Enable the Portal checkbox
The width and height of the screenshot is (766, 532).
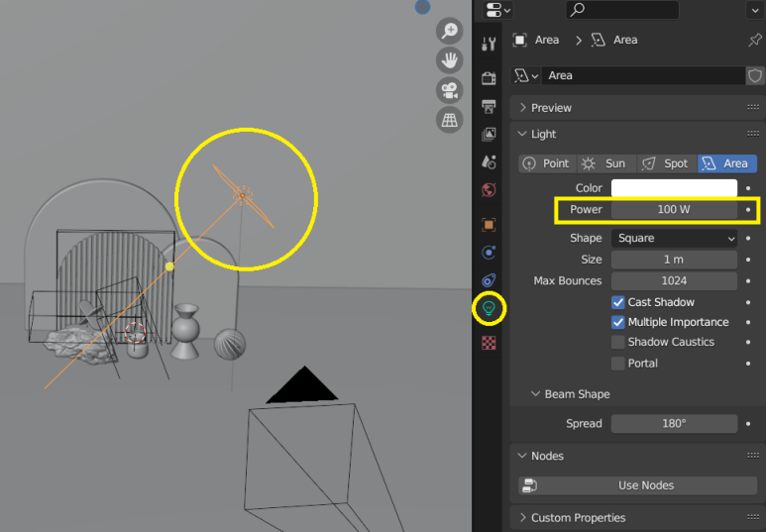click(x=618, y=364)
